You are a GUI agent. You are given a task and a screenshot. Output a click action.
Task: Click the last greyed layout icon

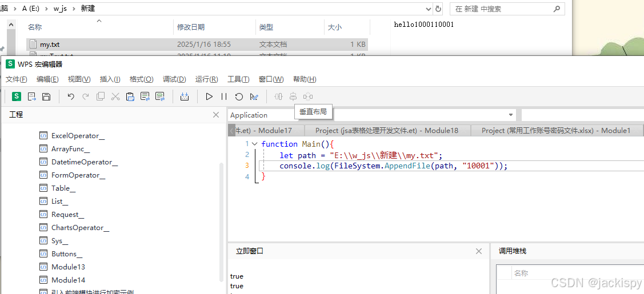[308, 96]
